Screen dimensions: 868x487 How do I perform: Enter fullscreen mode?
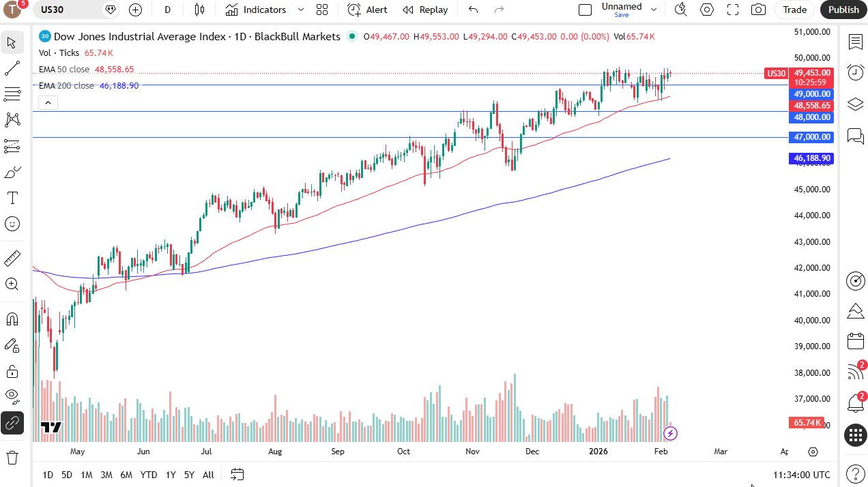click(733, 10)
